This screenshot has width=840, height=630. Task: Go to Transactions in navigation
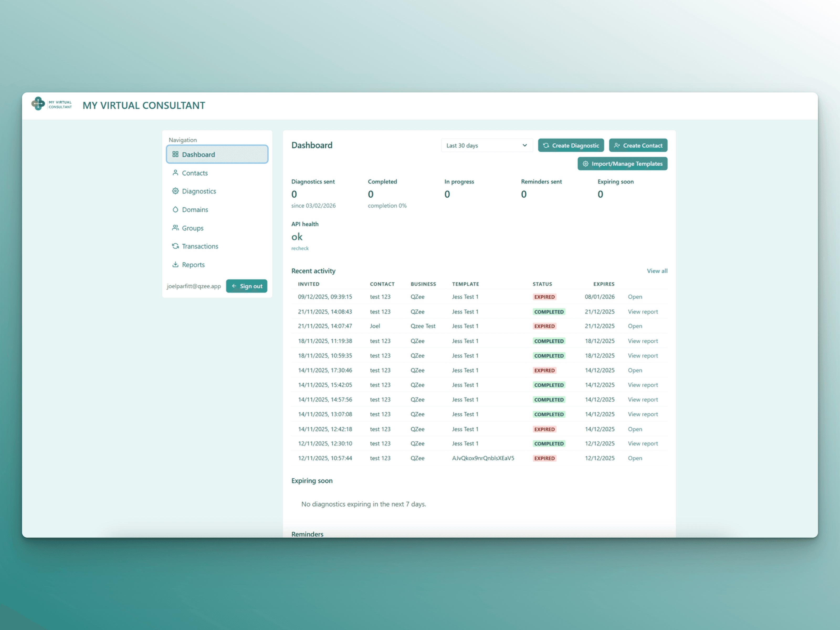[x=200, y=246]
